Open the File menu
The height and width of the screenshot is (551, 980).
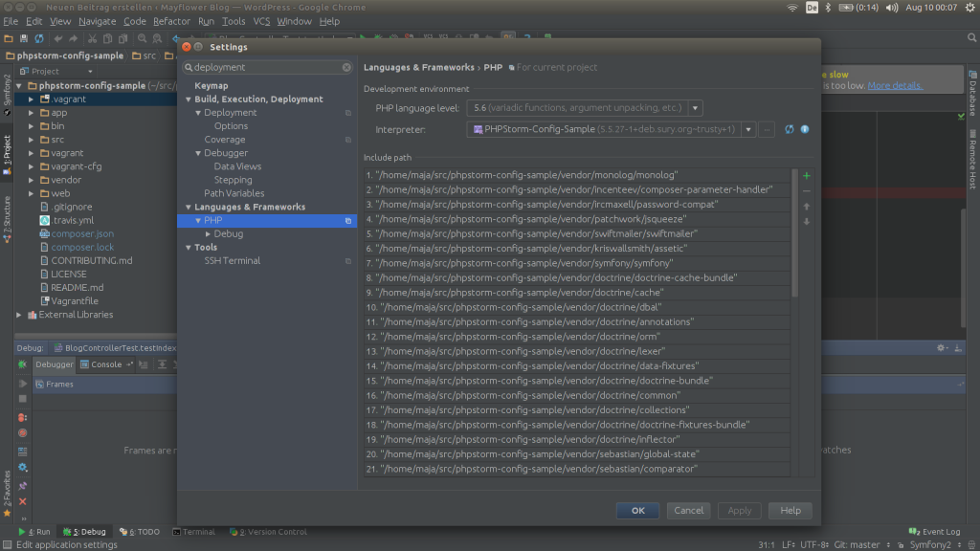click(11, 21)
